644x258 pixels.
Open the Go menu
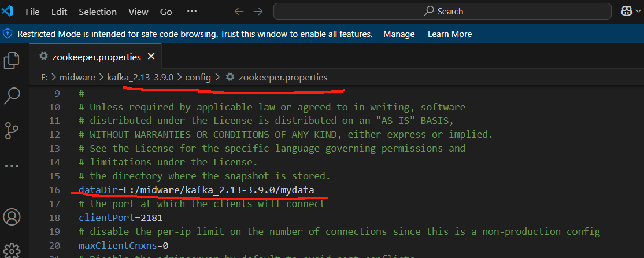(166, 12)
